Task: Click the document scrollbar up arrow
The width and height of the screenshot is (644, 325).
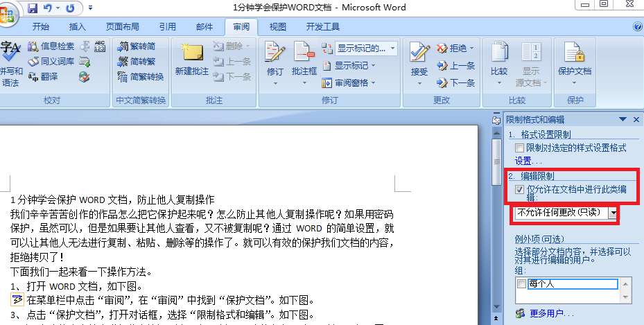Action: tap(496, 133)
